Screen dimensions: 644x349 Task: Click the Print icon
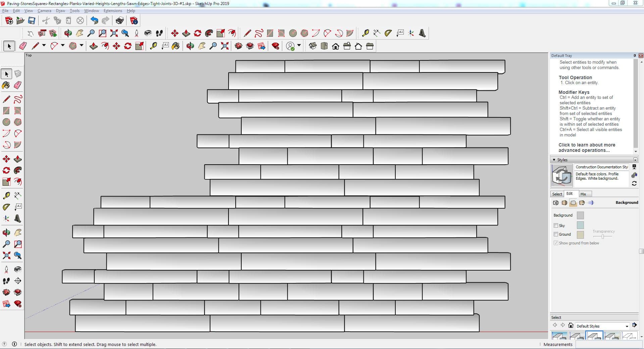click(x=119, y=21)
